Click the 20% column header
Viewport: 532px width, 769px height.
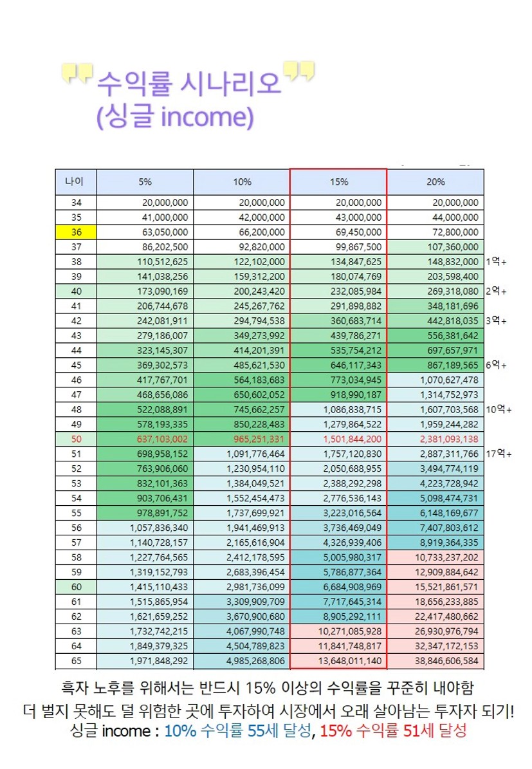(x=436, y=182)
